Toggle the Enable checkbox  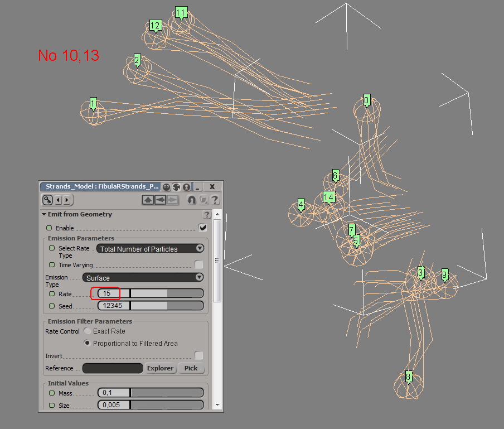203,228
